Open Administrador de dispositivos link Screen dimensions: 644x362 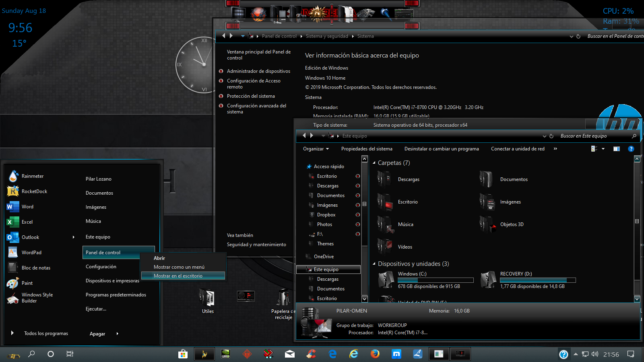[258, 71]
